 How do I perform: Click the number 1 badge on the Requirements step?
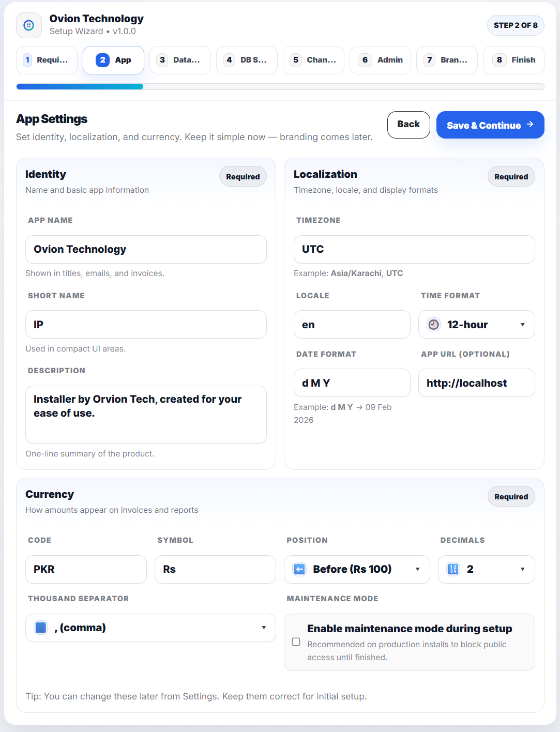[27, 60]
